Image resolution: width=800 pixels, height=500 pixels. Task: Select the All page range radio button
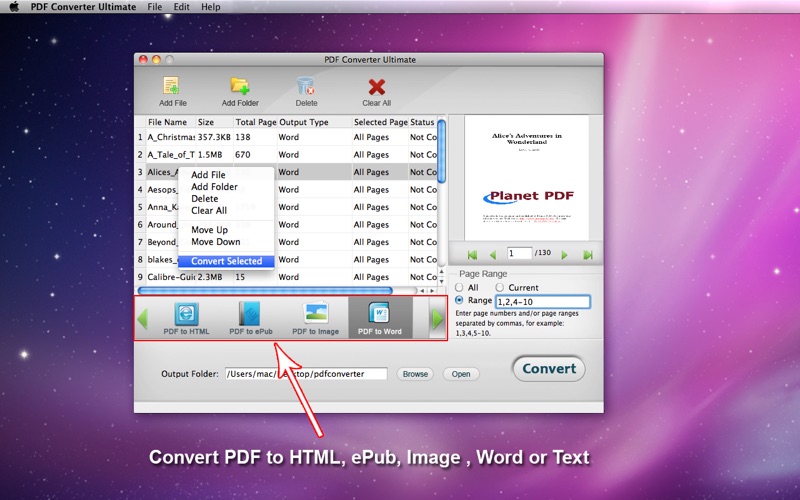[x=459, y=287]
